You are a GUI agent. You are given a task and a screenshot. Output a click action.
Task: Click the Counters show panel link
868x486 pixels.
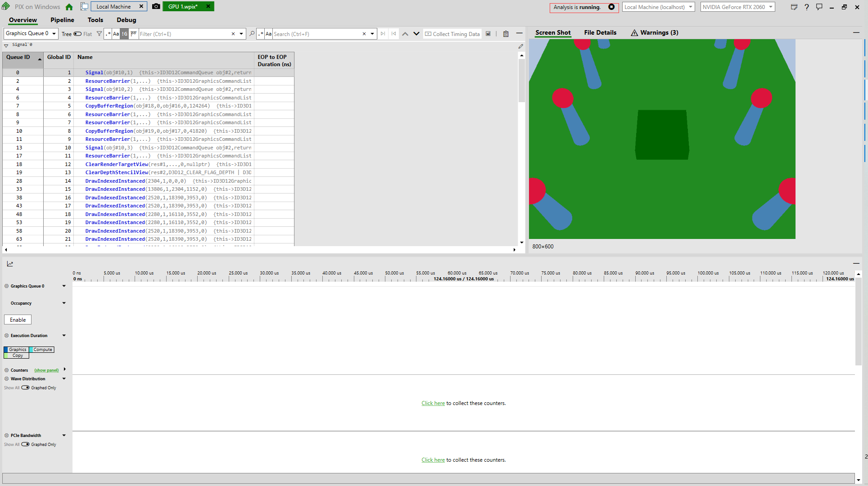point(46,370)
